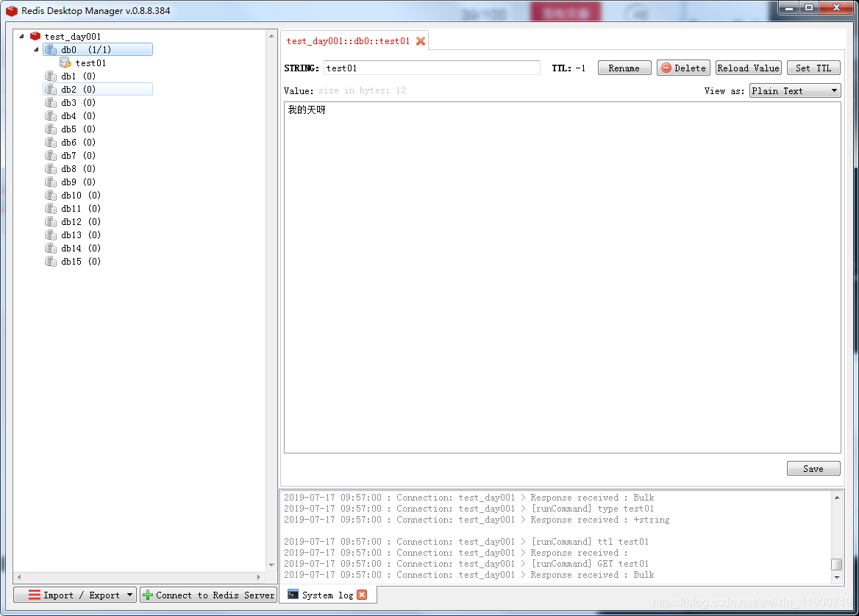Click the 'size in bytes: 12' label
The image size is (859, 616).
(362, 90)
